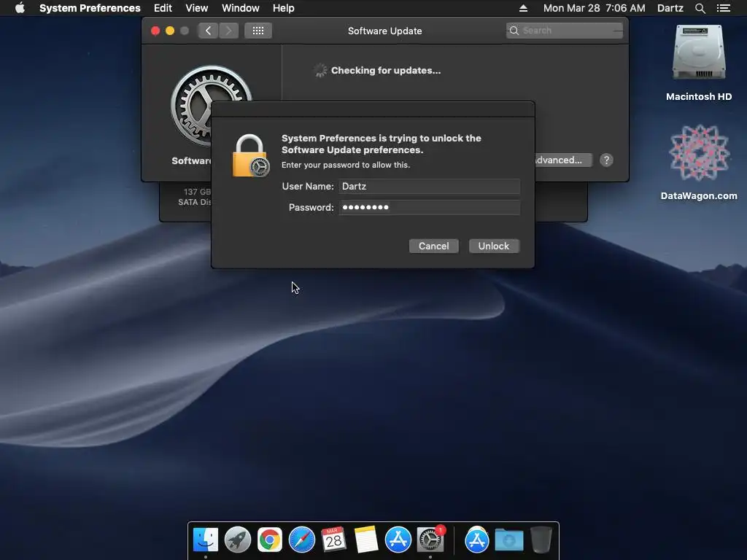Image resolution: width=747 pixels, height=560 pixels.
Task: Open Finder from the Dock
Action: click(x=206, y=540)
